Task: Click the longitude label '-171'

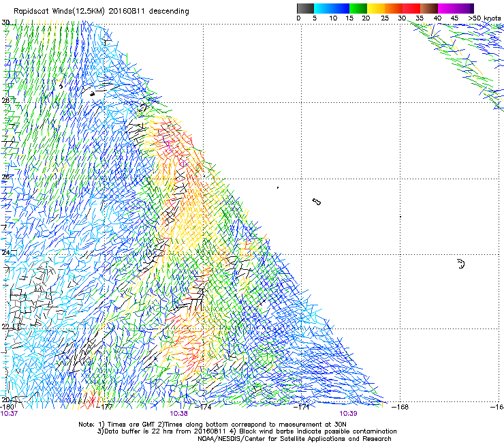Action: pos(302,407)
